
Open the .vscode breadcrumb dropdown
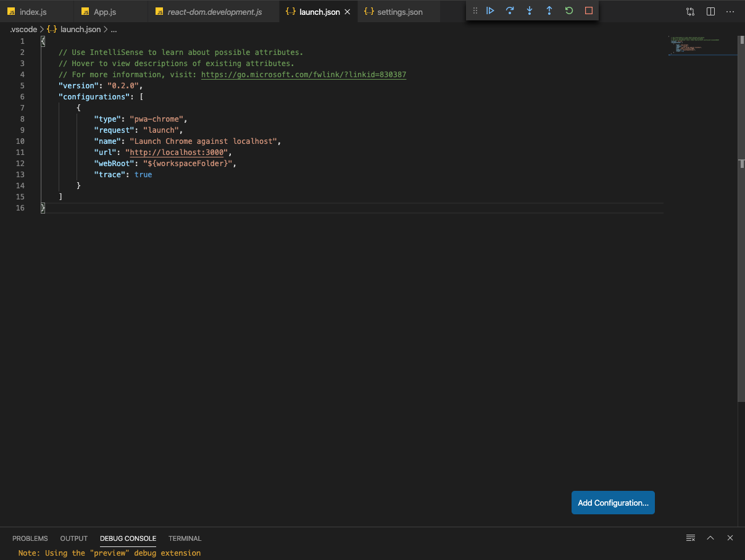tap(23, 29)
